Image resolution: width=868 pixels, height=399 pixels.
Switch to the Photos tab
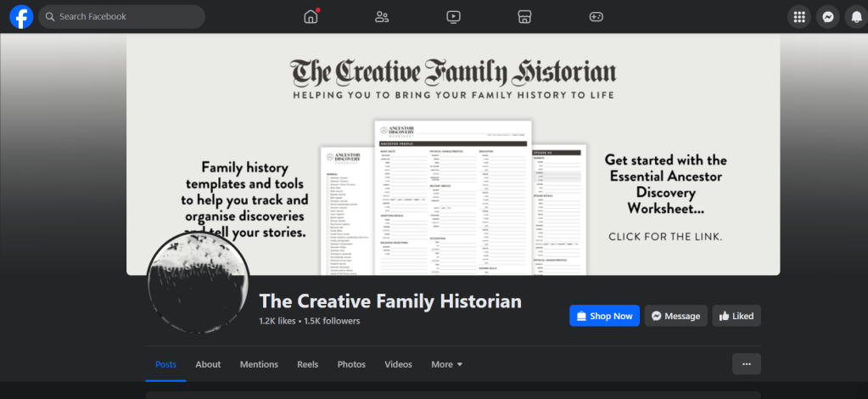point(351,364)
